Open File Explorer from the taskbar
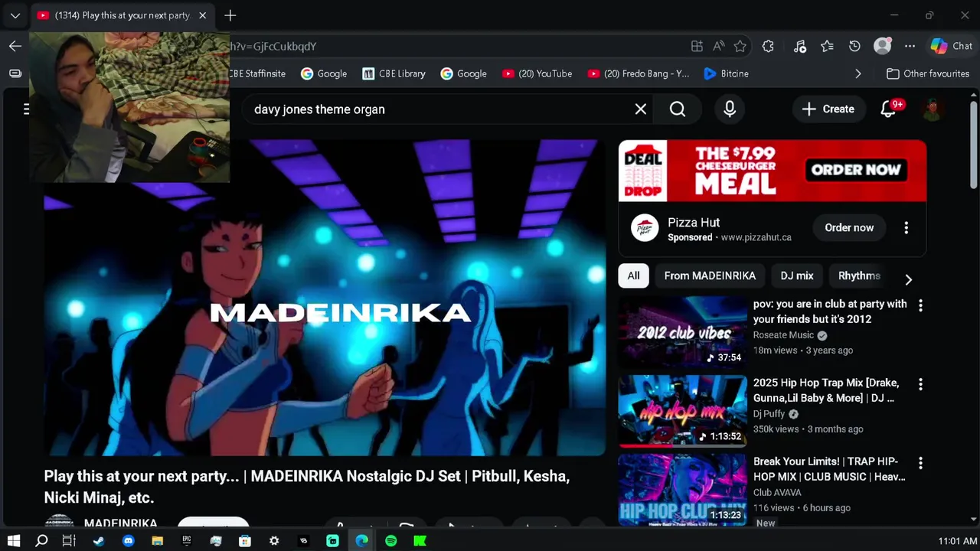This screenshot has height=551, width=980. pos(157,541)
